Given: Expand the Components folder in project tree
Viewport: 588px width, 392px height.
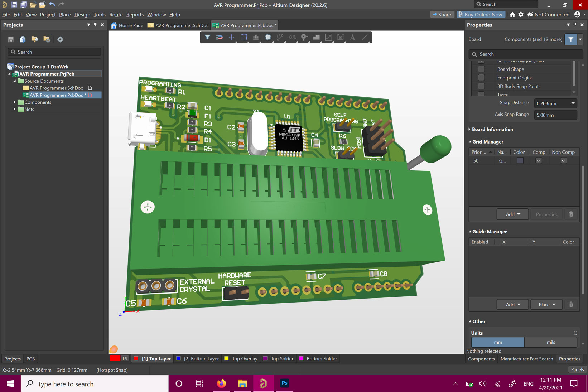Looking at the screenshot, I should 15,102.
